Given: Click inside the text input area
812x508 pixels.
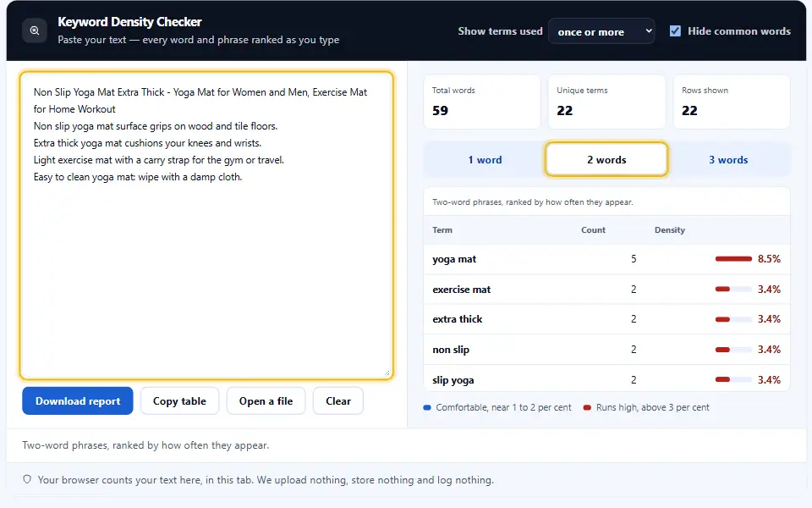Looking at the screenshot, I should [x=206, y=225].
